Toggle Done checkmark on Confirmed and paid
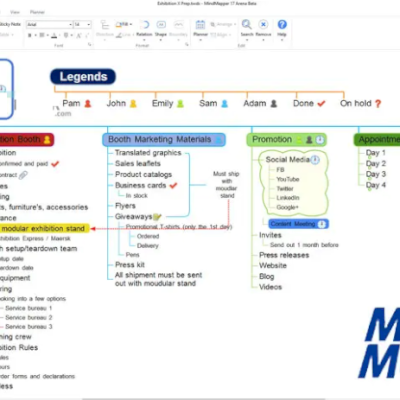Screen dimensions: 400x400 55,164
